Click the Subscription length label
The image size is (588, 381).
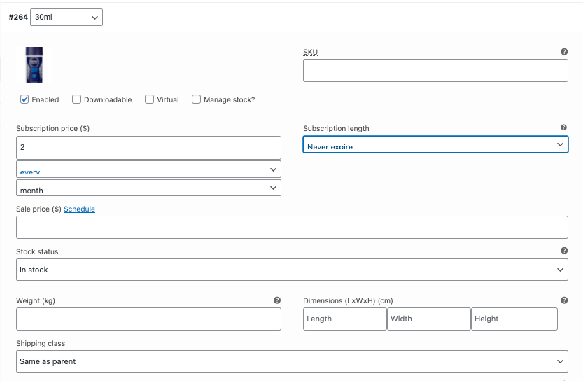[x=336, y=128]
